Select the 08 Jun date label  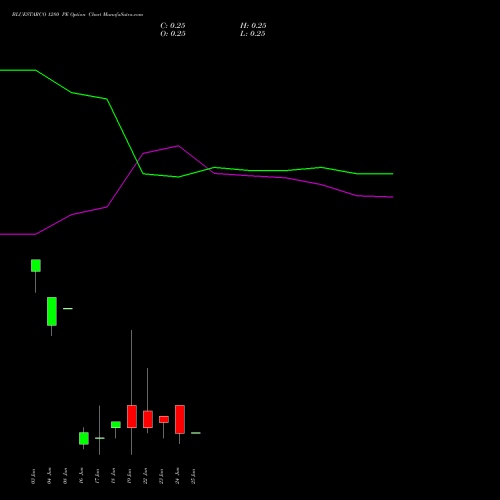tap(65, 476)
